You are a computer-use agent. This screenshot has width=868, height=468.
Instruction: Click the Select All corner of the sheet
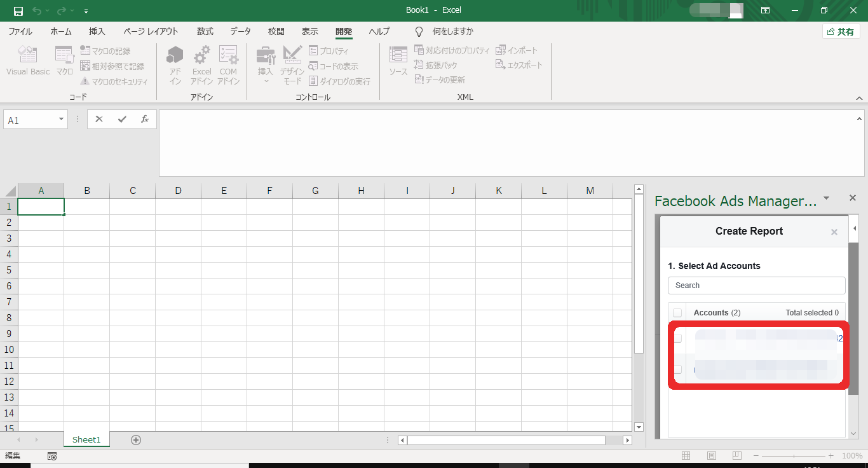(10, 191)
